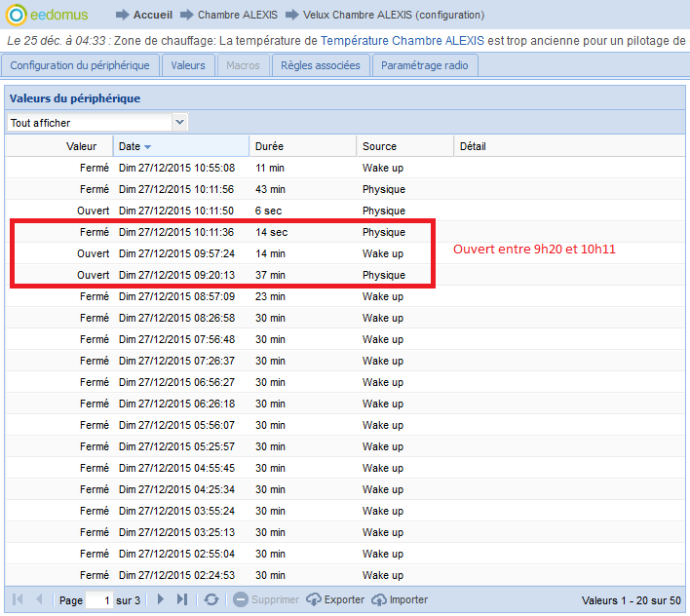Select row dated 27/12/2015 05:56:07

tap(345, 425)
